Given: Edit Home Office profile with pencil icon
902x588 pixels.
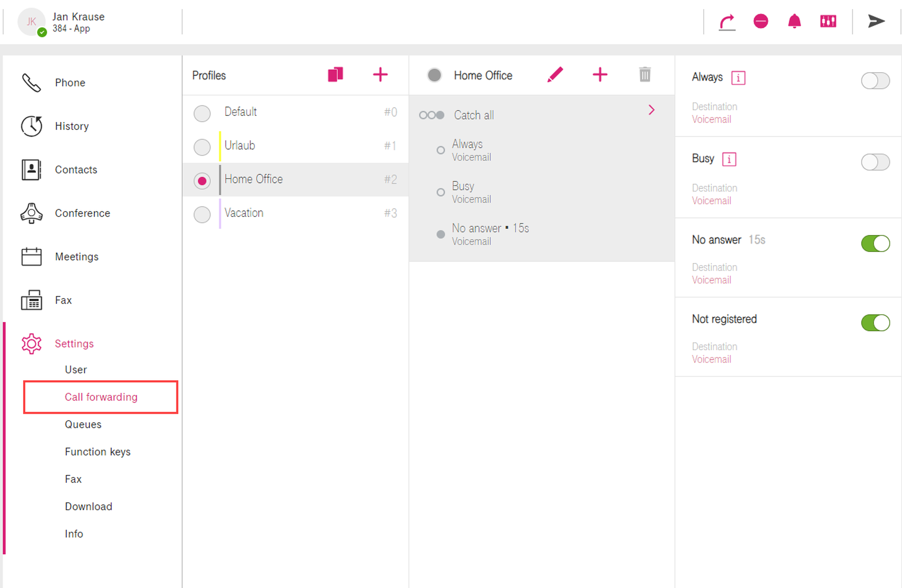Looking at the screenshot, I should click(x=555, y=74).
